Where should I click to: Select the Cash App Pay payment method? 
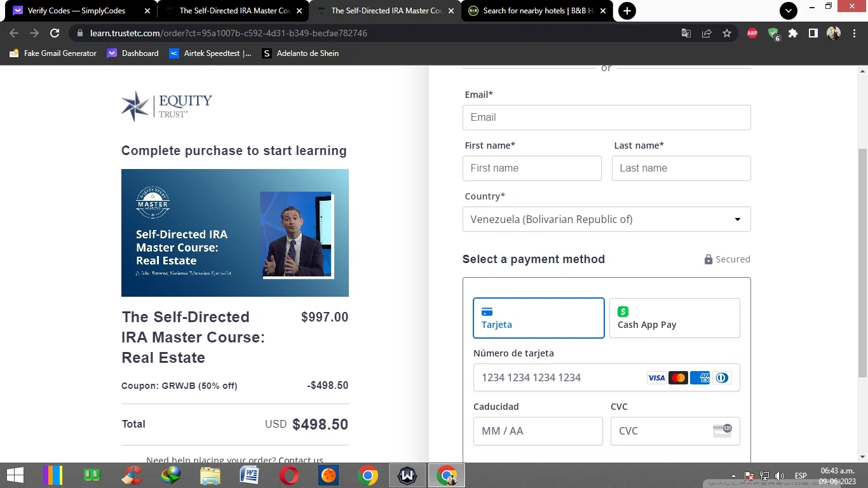[675, 318]
